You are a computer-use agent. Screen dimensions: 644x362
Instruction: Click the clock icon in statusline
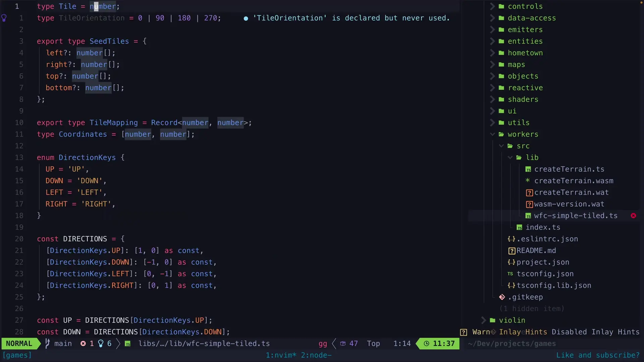[x=426, y=344]
